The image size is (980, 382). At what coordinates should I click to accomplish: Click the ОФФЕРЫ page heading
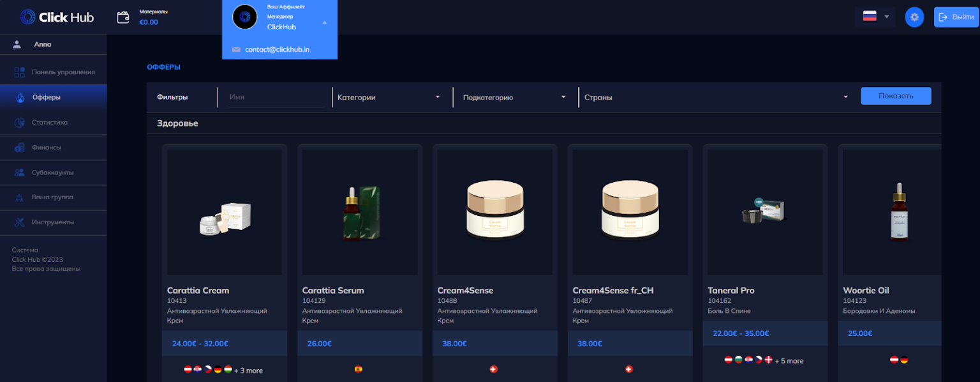[163, 66]
